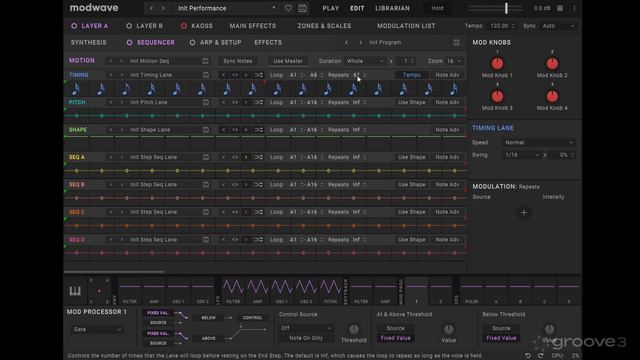Screen dimensions: 640x360
Task: Open the Zoom 16 dropdown
Action: 453,61
